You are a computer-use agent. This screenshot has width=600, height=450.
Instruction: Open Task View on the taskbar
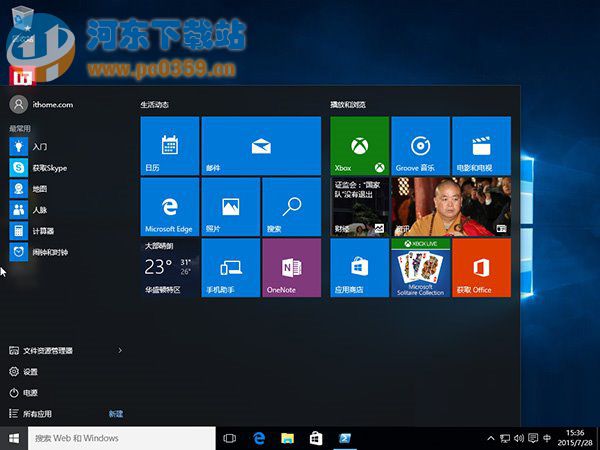[230, 438]
